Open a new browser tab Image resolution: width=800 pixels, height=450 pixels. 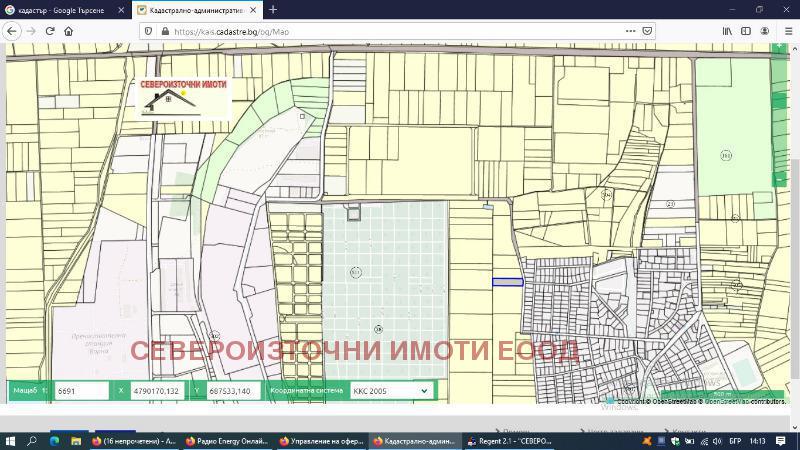(x=273, y=10)
